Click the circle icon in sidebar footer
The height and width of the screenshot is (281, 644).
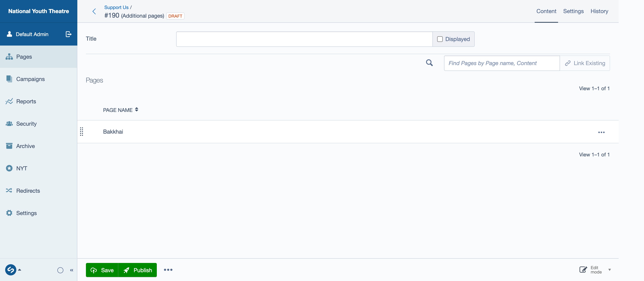click(60, 270)
